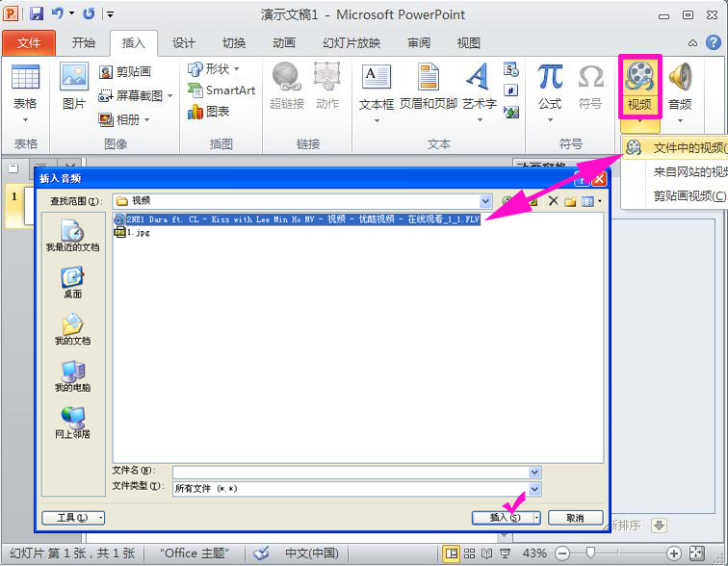
Task: Choose 文件中的视频 from video menu
Action: [674, 148]
